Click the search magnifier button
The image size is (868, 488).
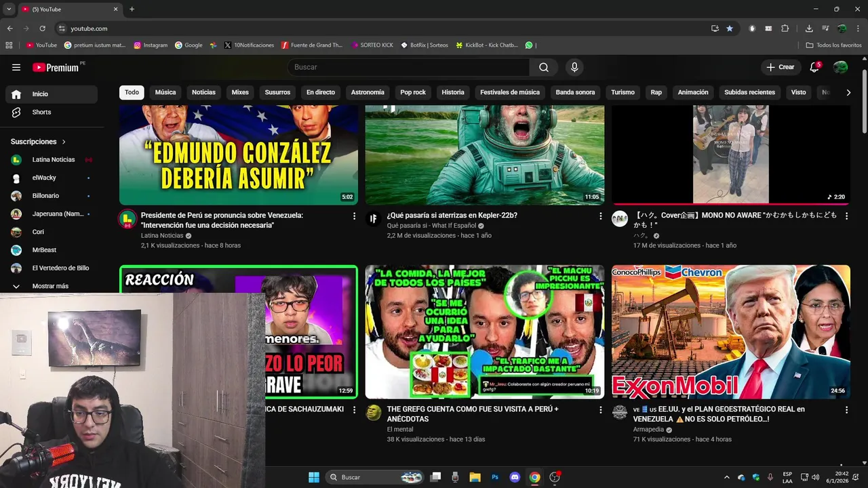point(544,67)
